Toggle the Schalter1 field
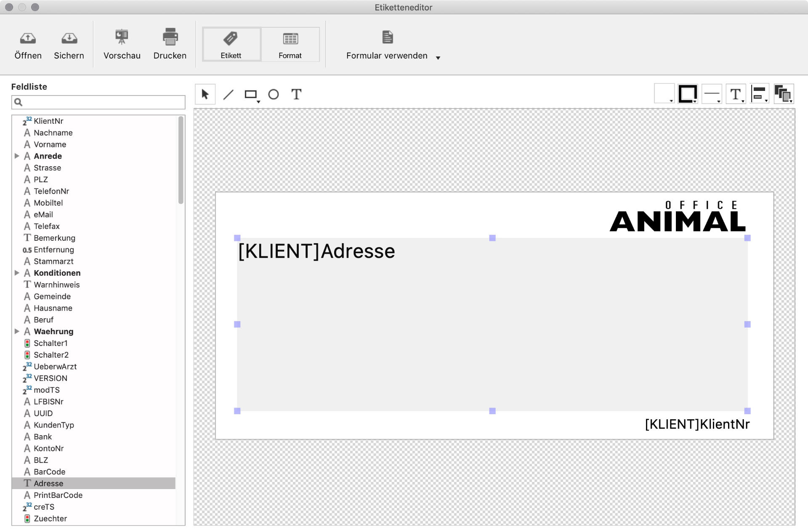The width and height of the screenshot is (808, 532). pos(51,343)
